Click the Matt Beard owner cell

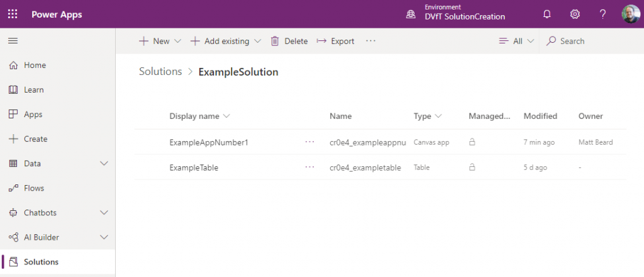[596, 143]
